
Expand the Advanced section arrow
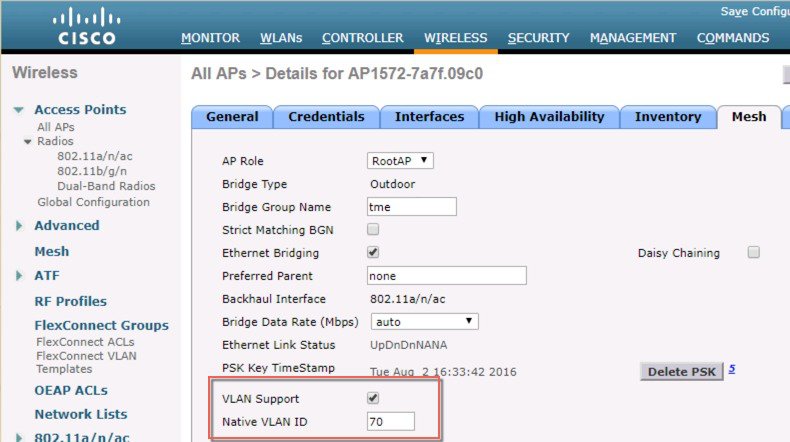tap(19, 225)
